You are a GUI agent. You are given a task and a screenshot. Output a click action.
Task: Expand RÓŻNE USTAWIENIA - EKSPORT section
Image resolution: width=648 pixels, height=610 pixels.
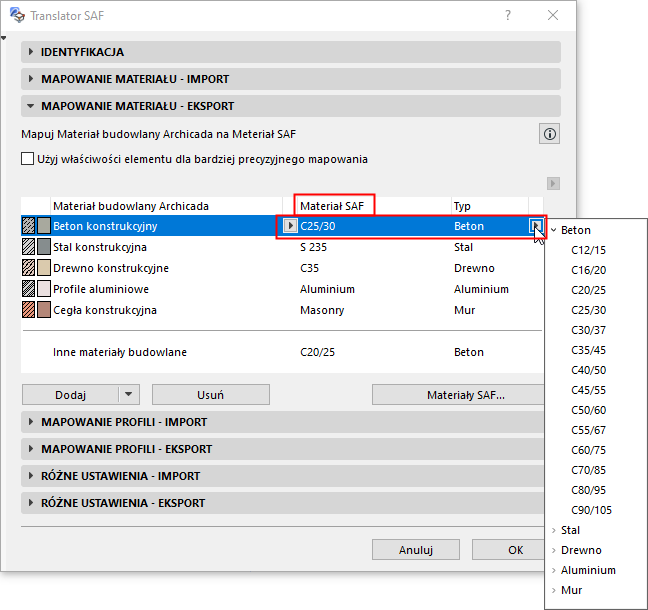tap(283, 503)
